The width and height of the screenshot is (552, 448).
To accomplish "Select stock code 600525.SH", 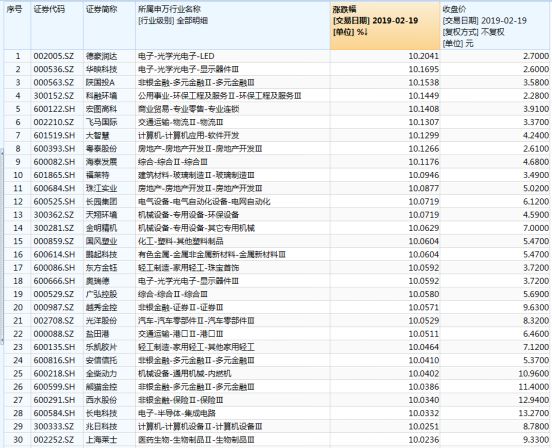I will click(x=55, y=202).
